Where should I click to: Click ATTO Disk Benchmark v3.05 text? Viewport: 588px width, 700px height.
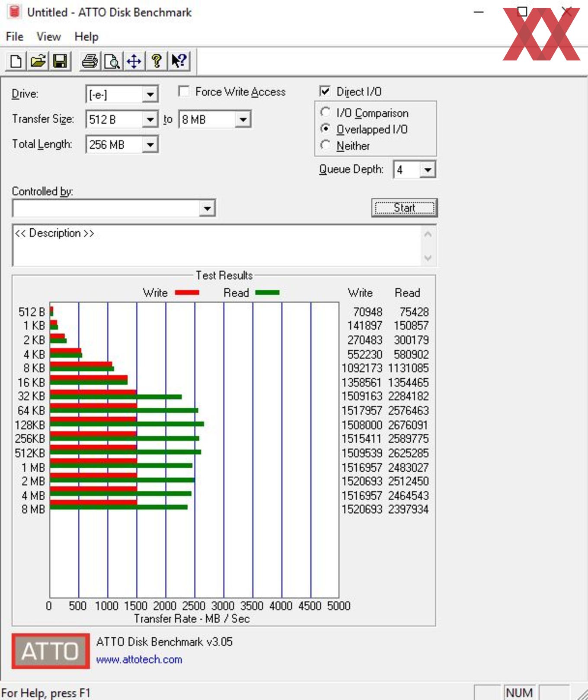click(164, 641)
